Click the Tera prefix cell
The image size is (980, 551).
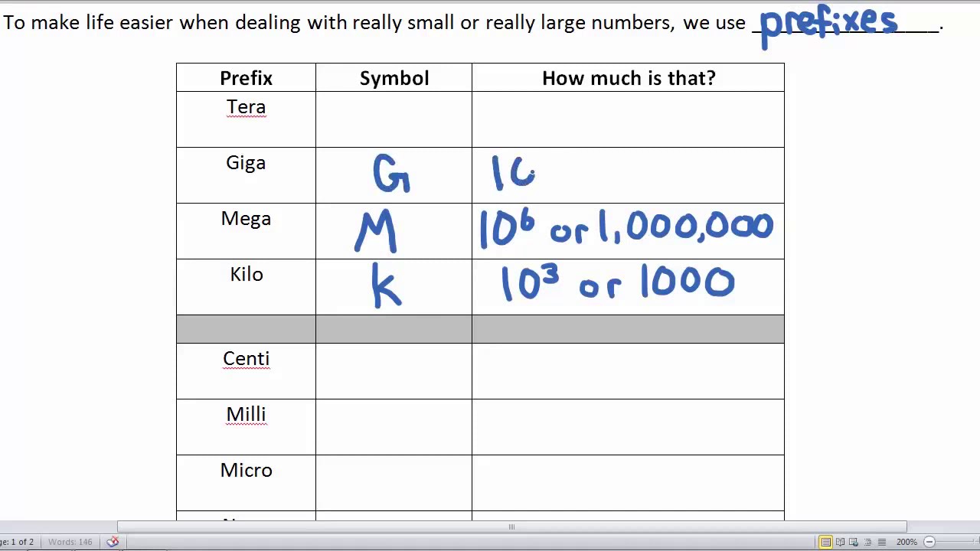[x=246, y=119]
